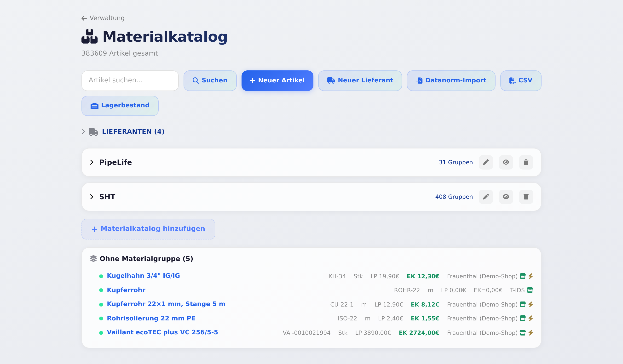Click the article number VAI-0010021994
This screenshot has width=623, height=364.
coord(306,333)
